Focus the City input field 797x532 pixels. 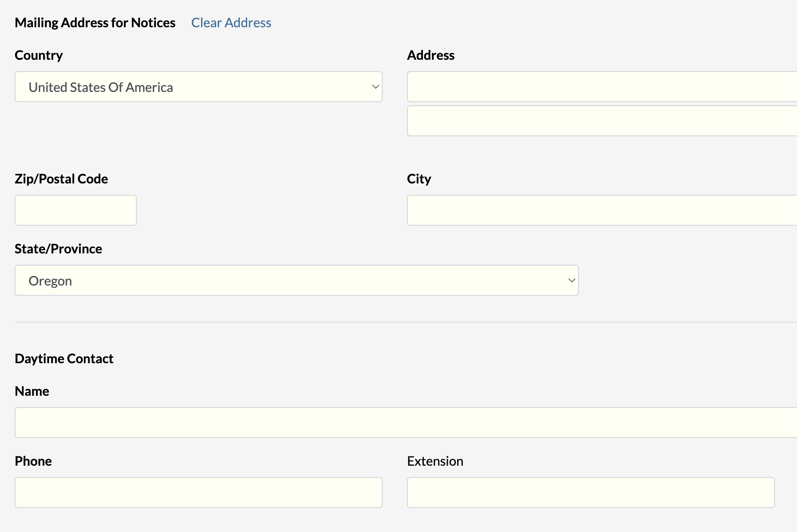pos(602,210)
